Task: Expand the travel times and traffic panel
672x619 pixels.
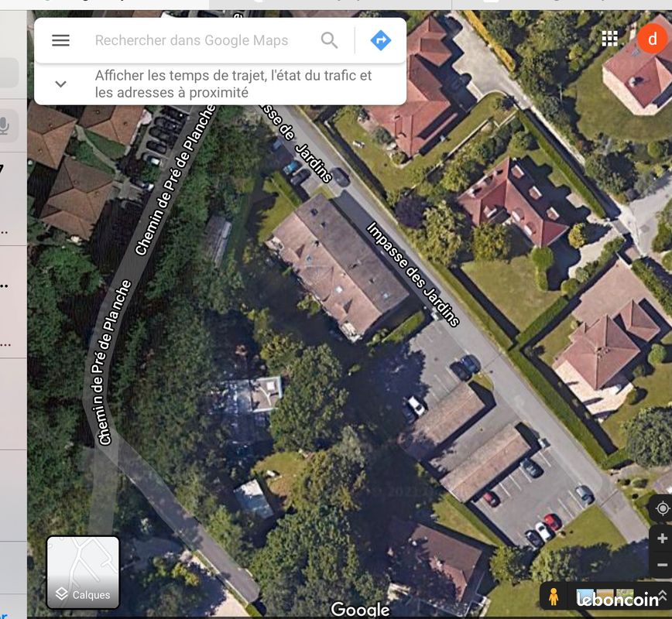Action: 61,84
